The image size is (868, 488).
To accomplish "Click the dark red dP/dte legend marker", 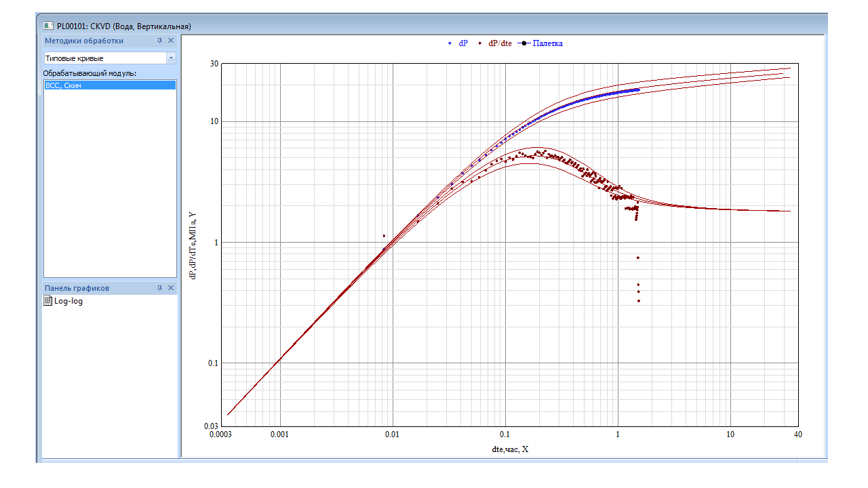I will coord(479,43).
